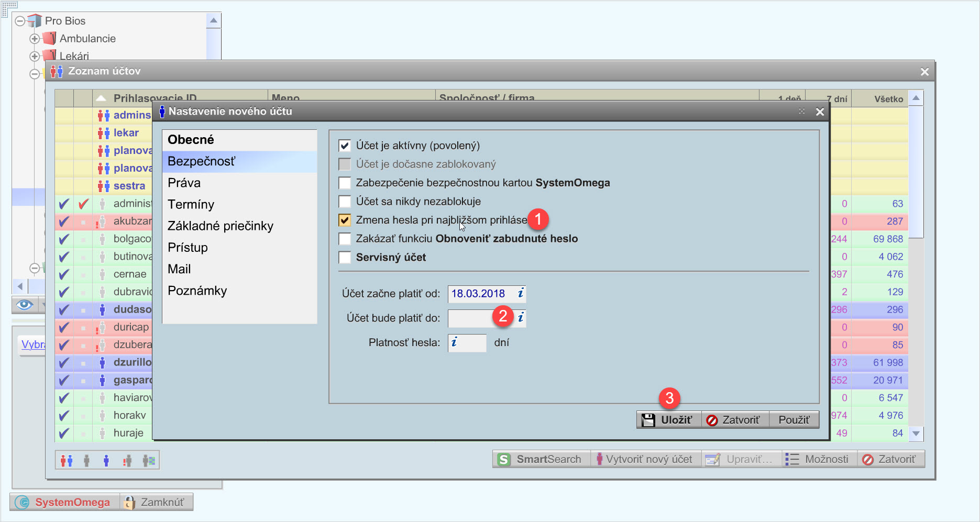Screen dimensions: 980x522
Task: Open the Práva settings section
Action: point(184,183)
